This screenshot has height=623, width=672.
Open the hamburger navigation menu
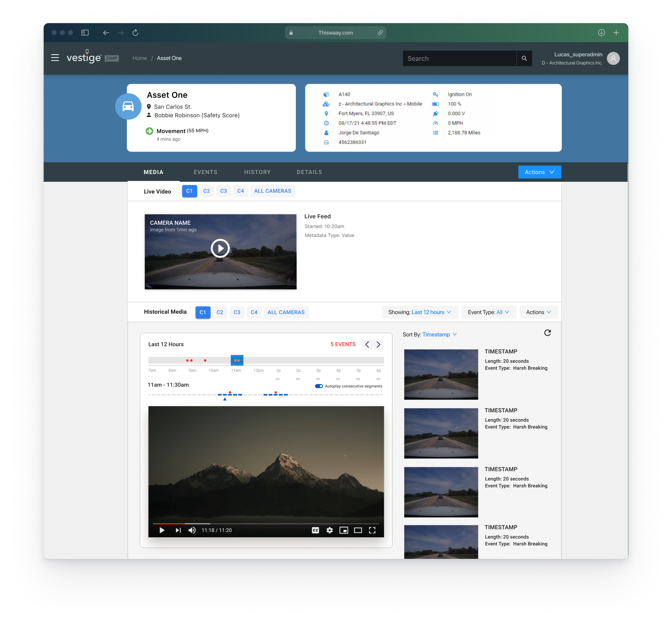pyautogui.click(x=55, y=58)
